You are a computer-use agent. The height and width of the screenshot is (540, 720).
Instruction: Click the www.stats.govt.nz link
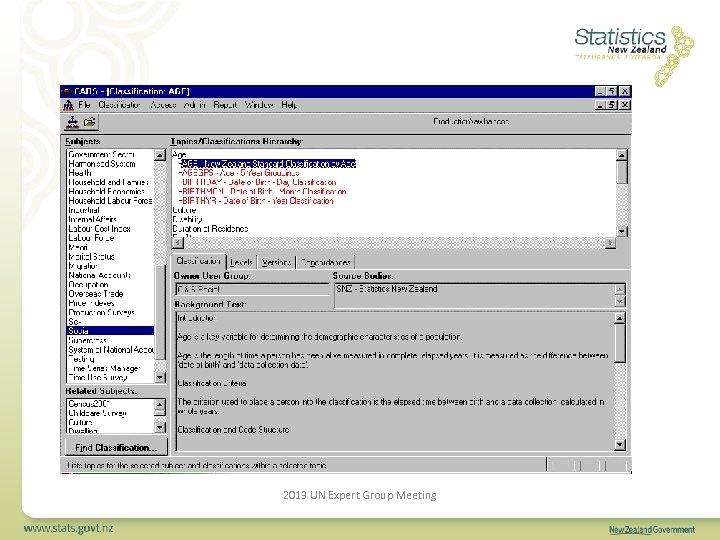point(68,528)
